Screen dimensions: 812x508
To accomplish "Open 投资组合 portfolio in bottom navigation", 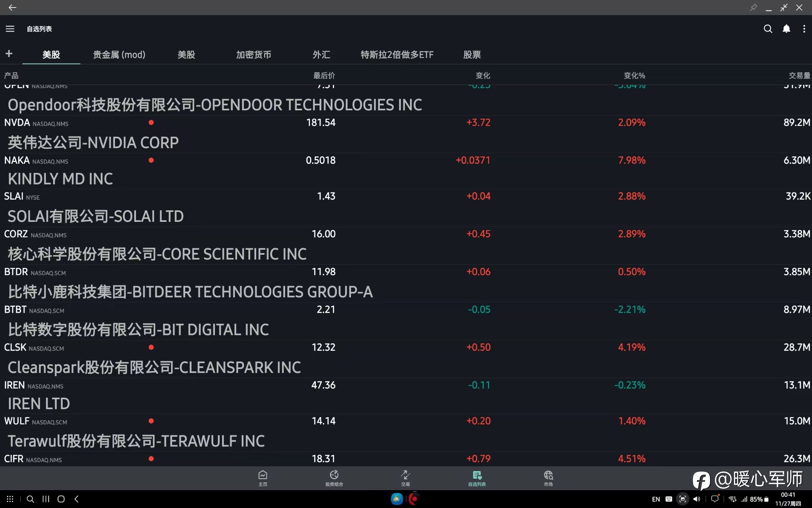I will pos(334,478).
